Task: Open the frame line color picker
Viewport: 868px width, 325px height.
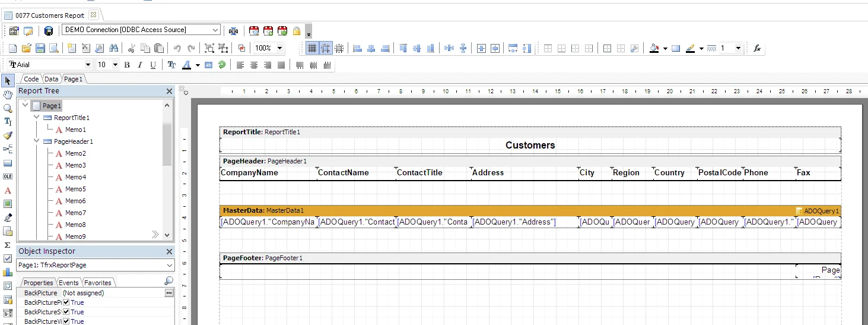Action: point(690,48)
